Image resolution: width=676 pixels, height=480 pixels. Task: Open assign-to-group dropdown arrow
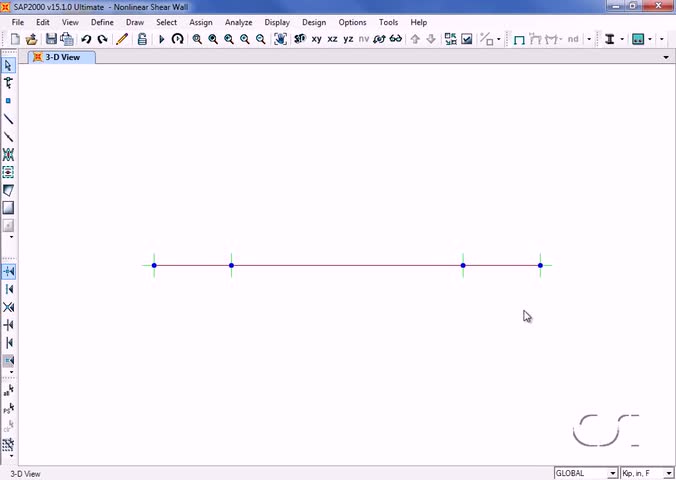click(499, 39)
